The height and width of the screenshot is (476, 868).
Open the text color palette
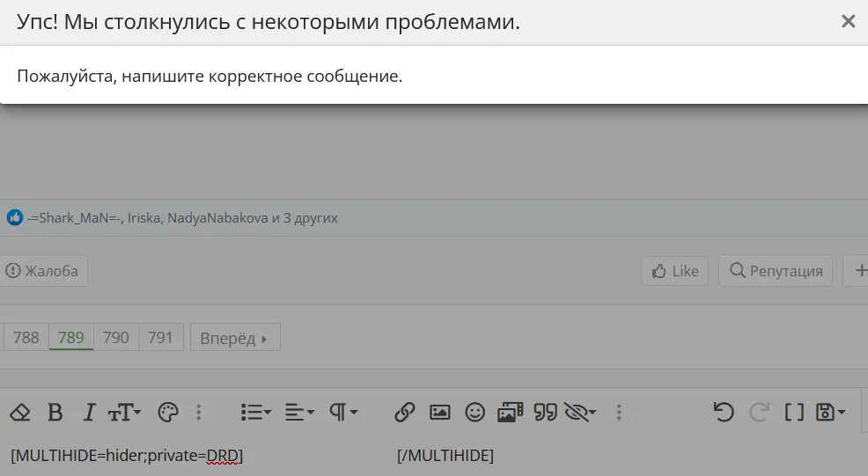click(168, 413)
